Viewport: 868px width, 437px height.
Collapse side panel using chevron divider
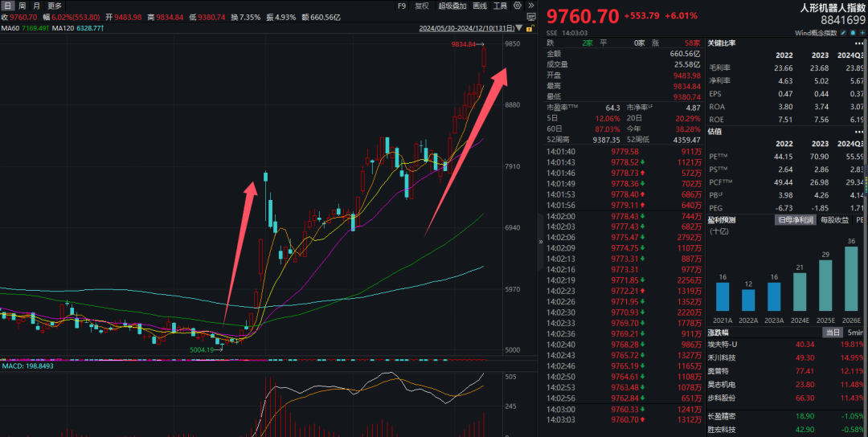(x=541, y=242)
